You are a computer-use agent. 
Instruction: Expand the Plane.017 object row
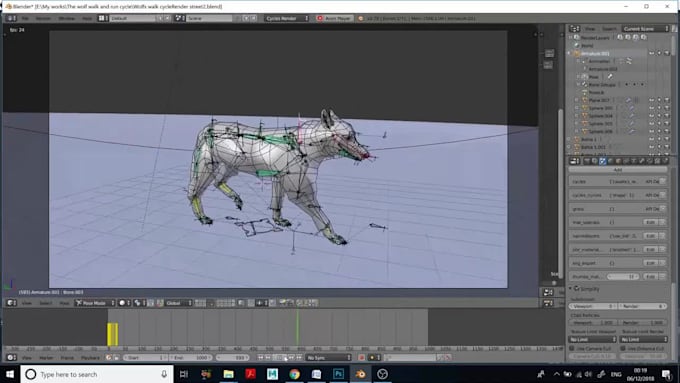[x=576, y=100]
